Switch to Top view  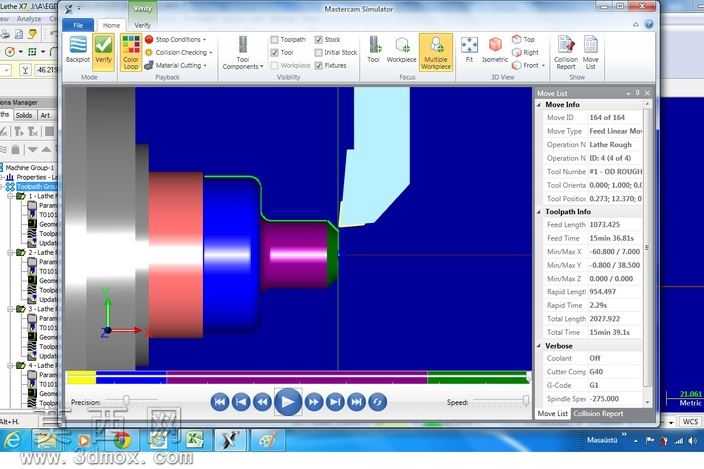(524, 39)
